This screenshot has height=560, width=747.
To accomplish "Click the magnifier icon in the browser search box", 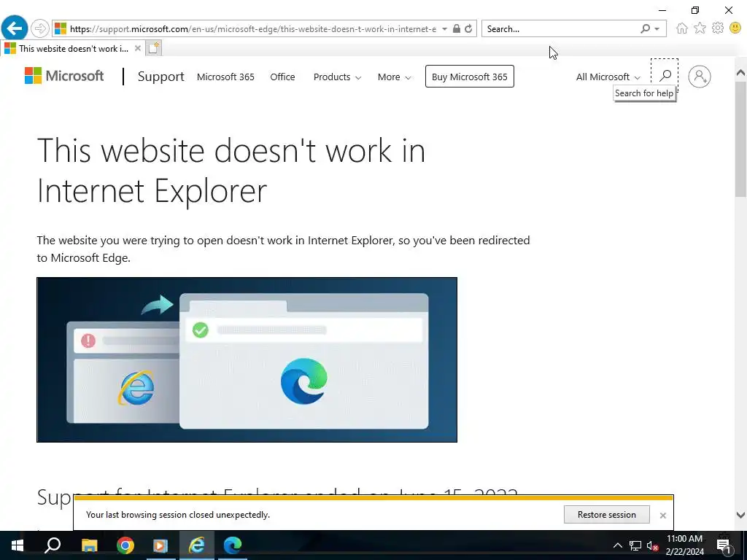I will coord(645,28).
